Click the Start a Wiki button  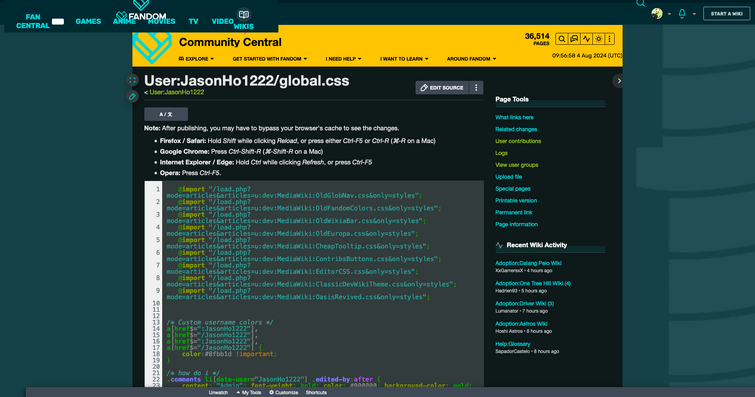727,13
